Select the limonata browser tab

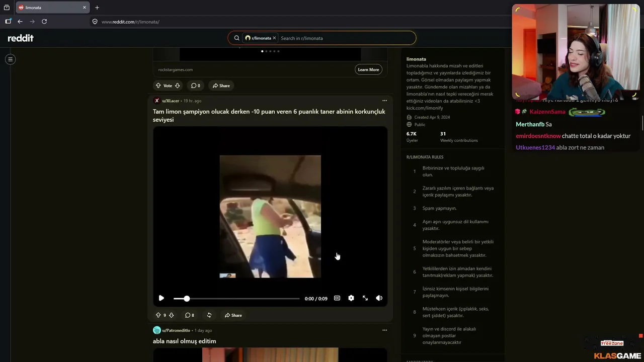[x=53, y=8]
